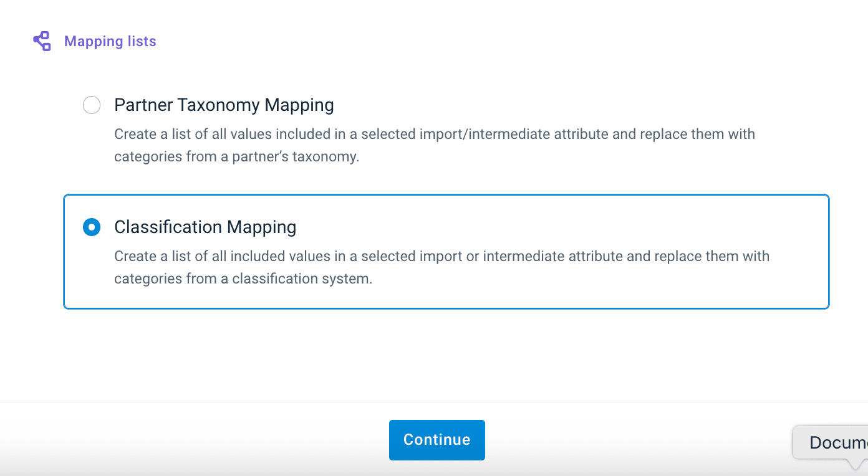Click the Partner Taxonomy Mapping description text
868x476 pixels.
point(434,145)
